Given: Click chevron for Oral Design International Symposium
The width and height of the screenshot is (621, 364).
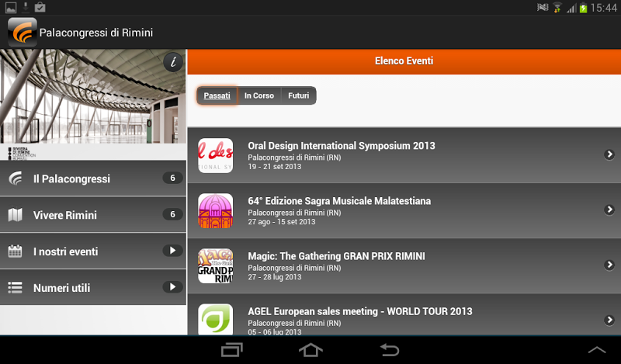Looking at the screenshot, I should [609, 154].
